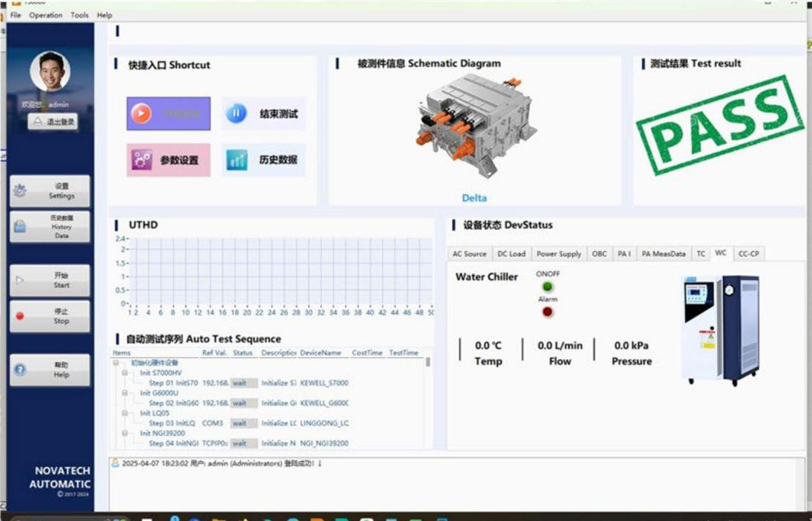Image resolution: width=812 pixels, height=521 pixels.
Task: Collapse the Init NGI39200 tree node
Action: (125, 433)
